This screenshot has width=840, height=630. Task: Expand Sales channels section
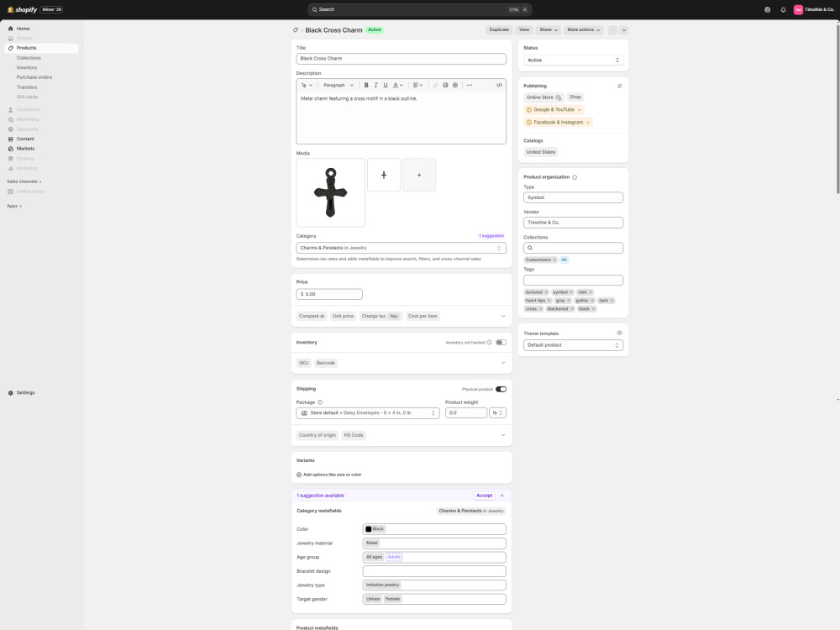tap(24, 181)
